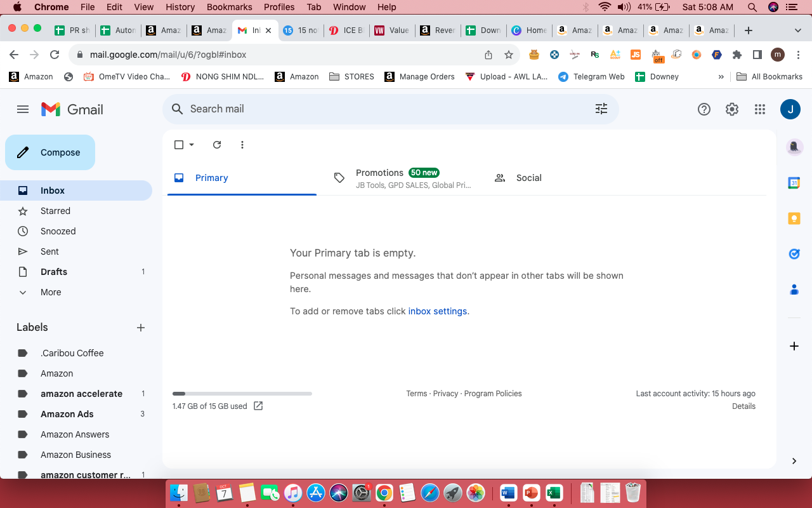Reload the page in Chrome

point(55,55)
